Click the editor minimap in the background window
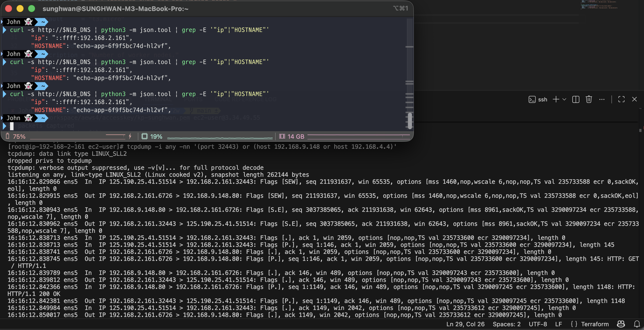644x330 pixels. (599, 5)
